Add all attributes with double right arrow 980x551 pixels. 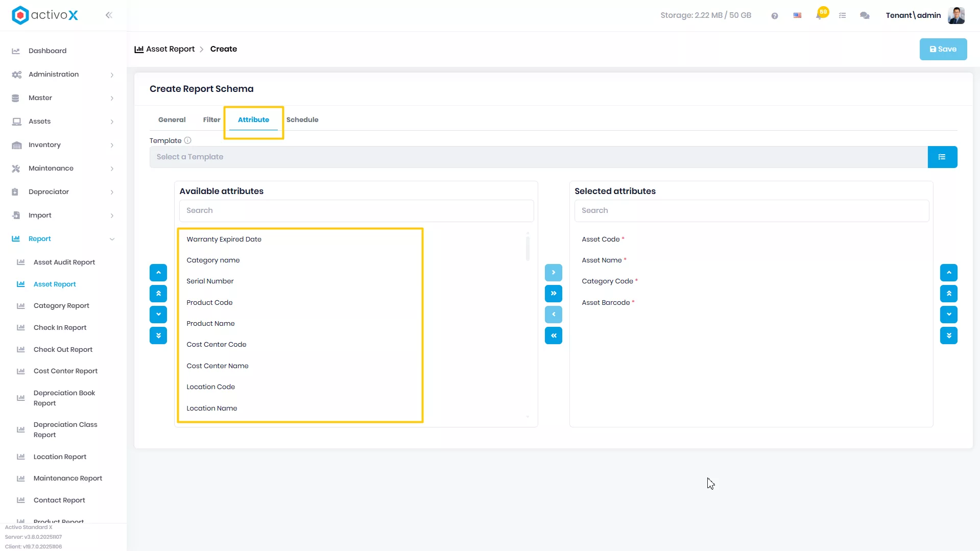[x=554, y=294]
